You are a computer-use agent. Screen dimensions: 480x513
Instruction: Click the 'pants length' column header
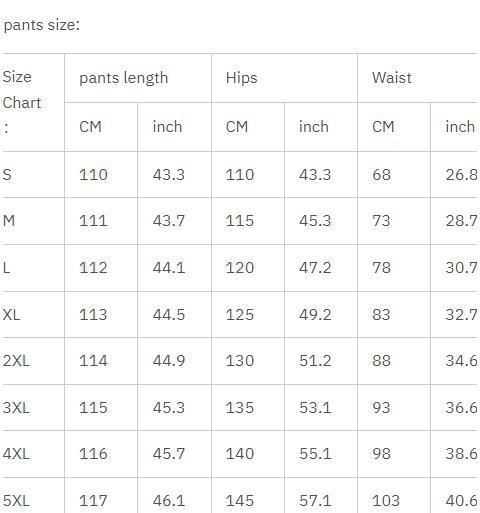pos(124,78)
